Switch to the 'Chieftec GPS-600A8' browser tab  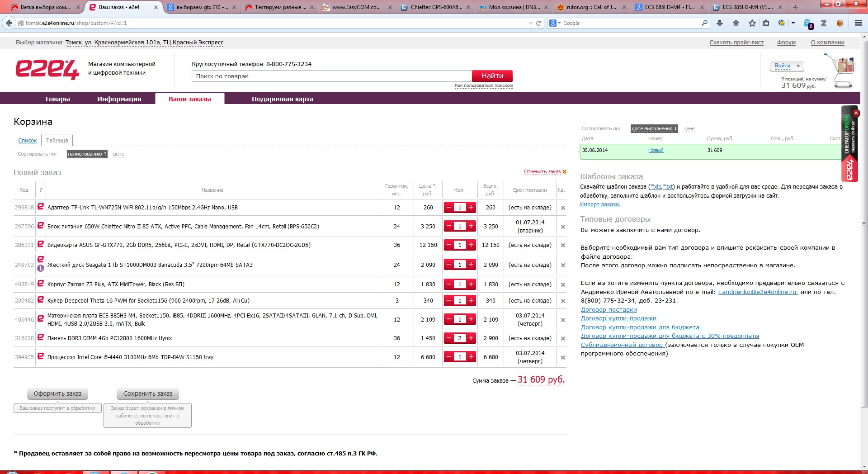(436, 7)
